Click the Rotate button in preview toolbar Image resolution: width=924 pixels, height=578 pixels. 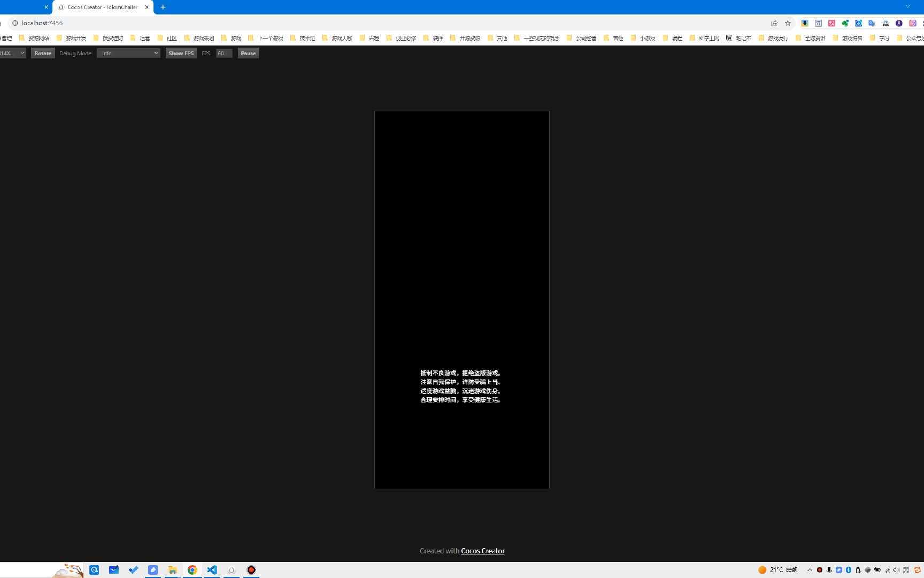(x=43, y=53)
